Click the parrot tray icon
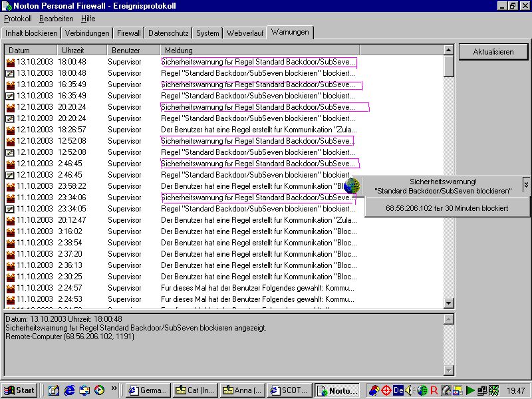 tap(374, 390)
